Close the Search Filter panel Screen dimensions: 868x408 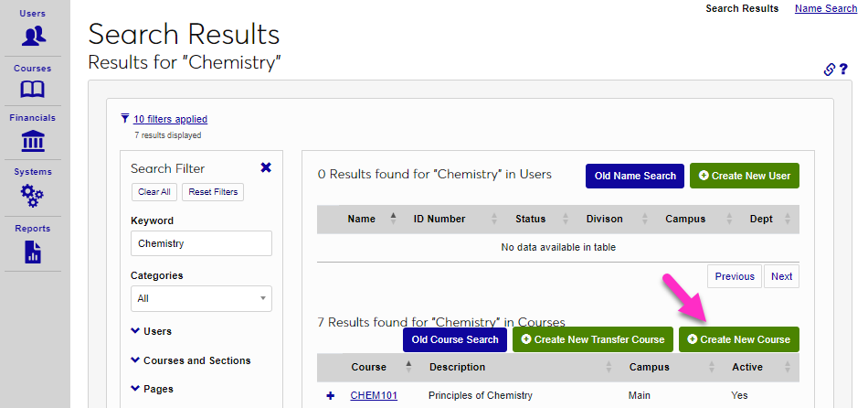click(x=266, y=167)
